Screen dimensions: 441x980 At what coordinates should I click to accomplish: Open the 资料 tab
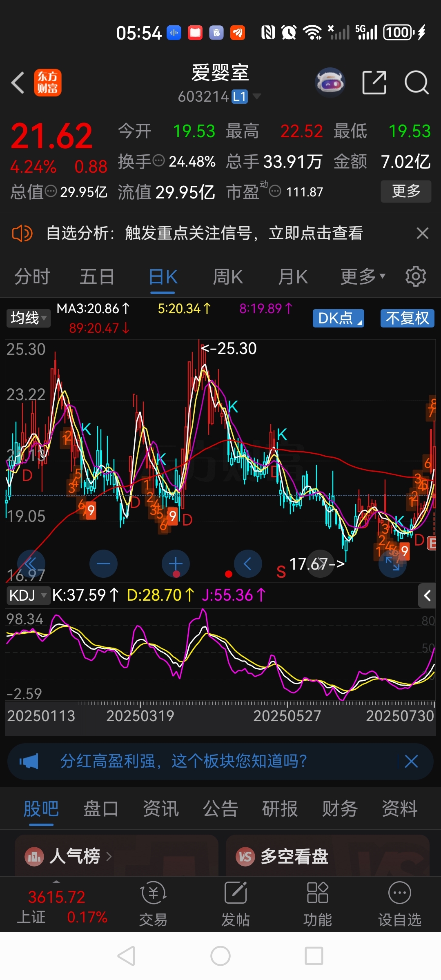pos(399,808)
